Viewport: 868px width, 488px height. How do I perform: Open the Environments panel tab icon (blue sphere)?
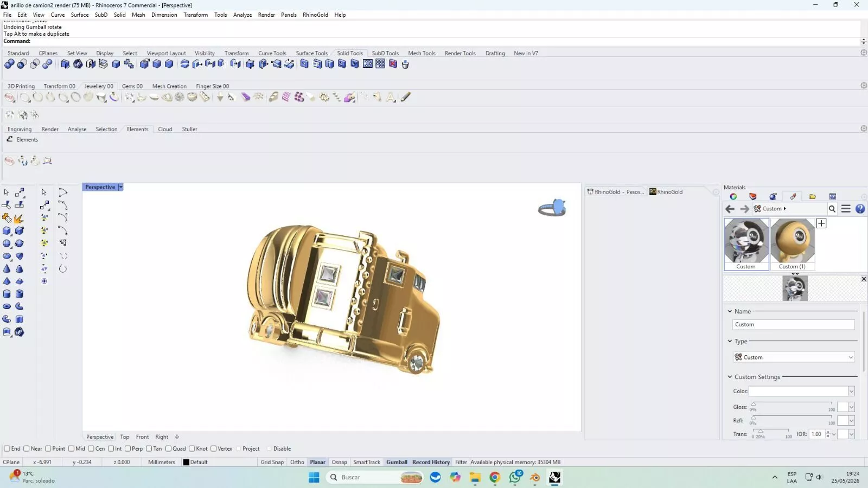(x=773, y=196)
